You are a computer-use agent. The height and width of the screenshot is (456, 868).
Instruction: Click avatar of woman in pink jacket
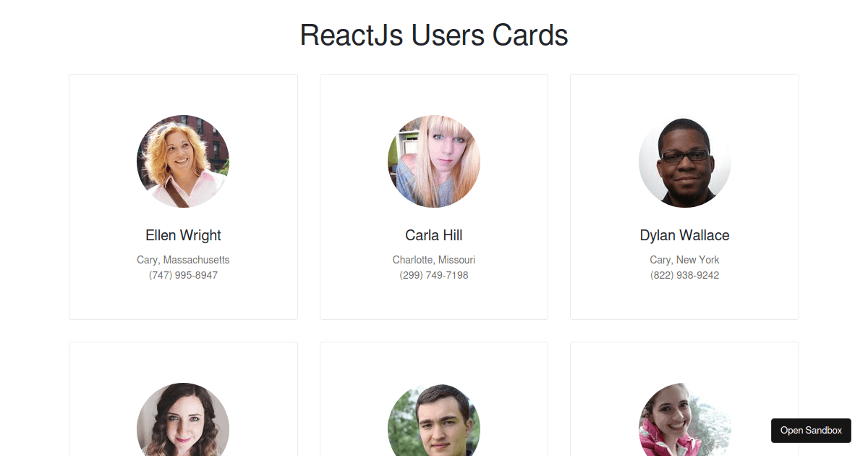pyautogui.click(x=685, y=420)
